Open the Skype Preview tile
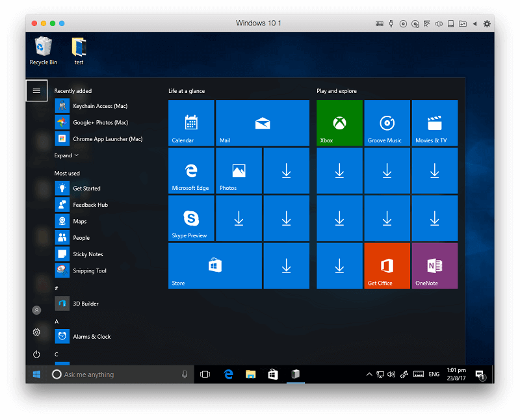Screen dimensions: 520x420 (191, 218)
